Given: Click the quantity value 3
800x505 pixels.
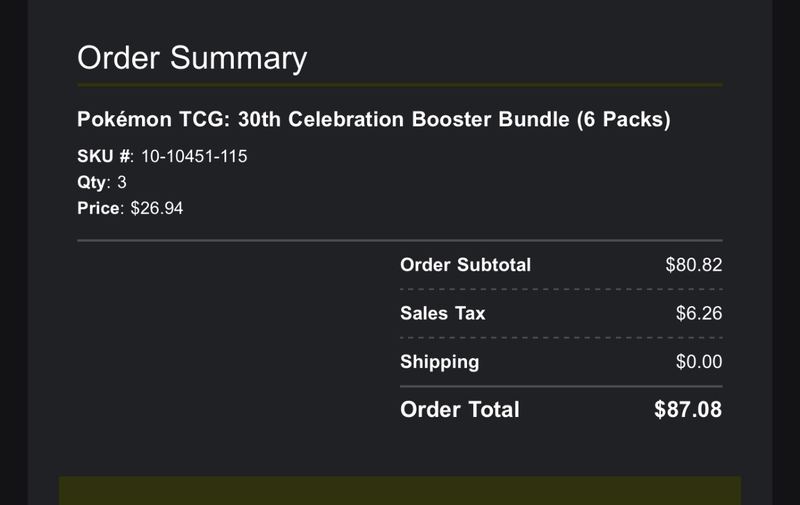Looking at the screenshot, I should click(122, 182).
